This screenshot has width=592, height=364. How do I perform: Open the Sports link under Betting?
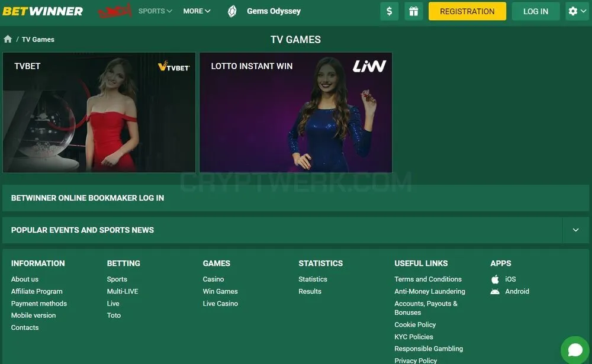pos(117,279)
